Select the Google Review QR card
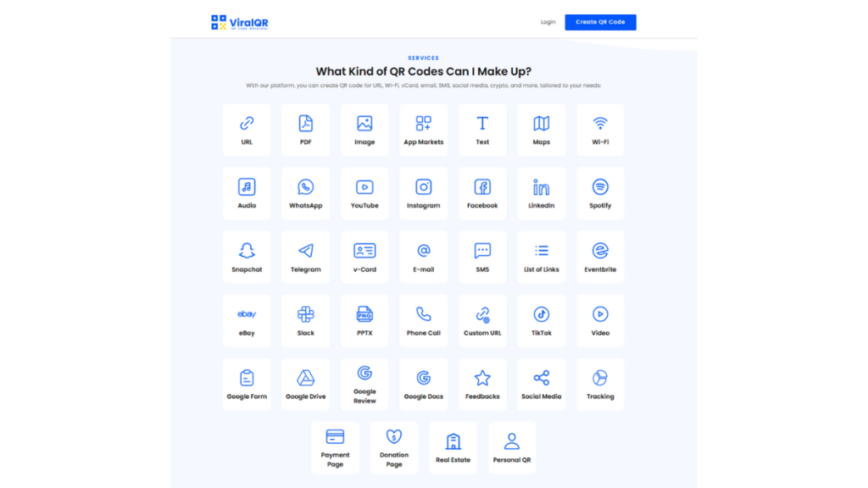The image size is (868, 488). coord(364,385)
